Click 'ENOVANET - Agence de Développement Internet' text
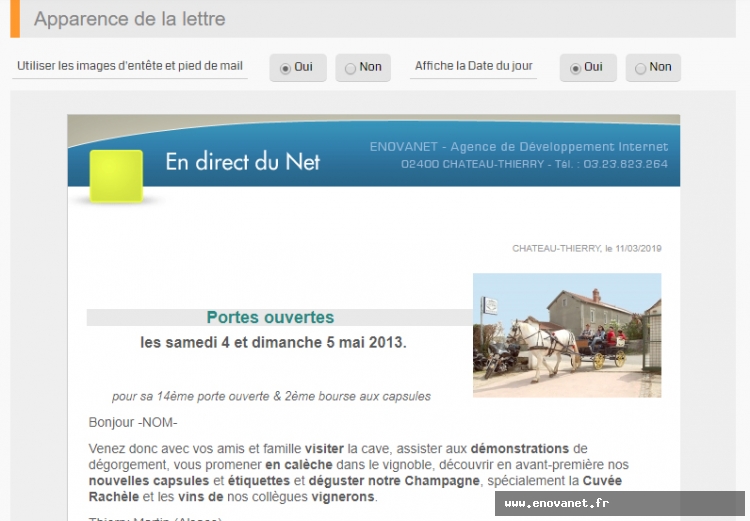 coord(518,147)
